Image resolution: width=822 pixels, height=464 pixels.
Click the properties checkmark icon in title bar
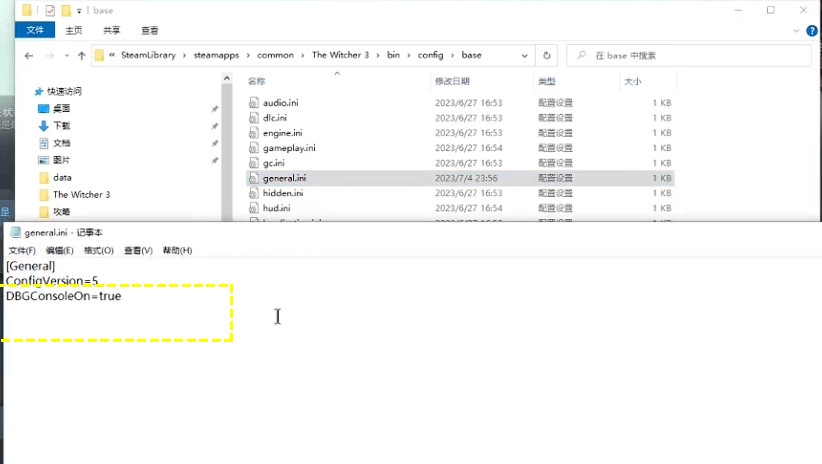coord(49,10)
